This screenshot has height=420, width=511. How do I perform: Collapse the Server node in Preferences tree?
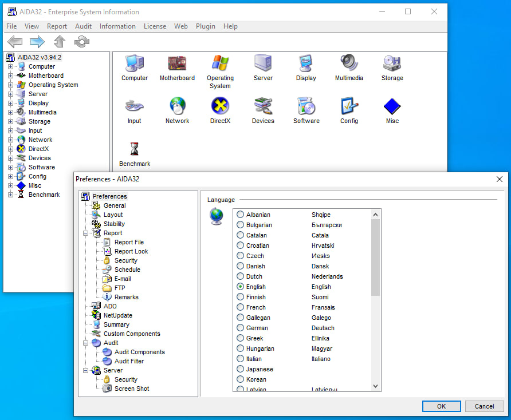click(85, 370)
